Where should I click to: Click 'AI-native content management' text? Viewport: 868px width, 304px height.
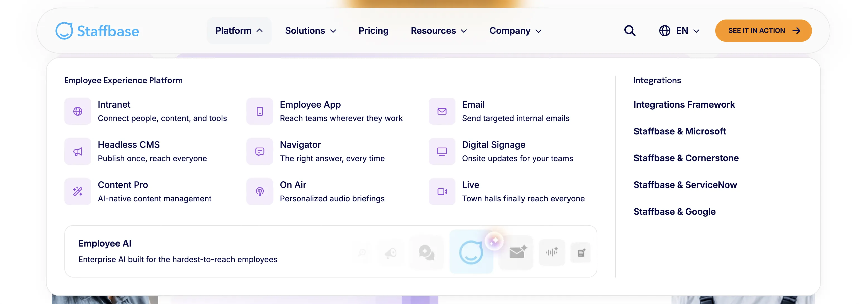(155, 199)
